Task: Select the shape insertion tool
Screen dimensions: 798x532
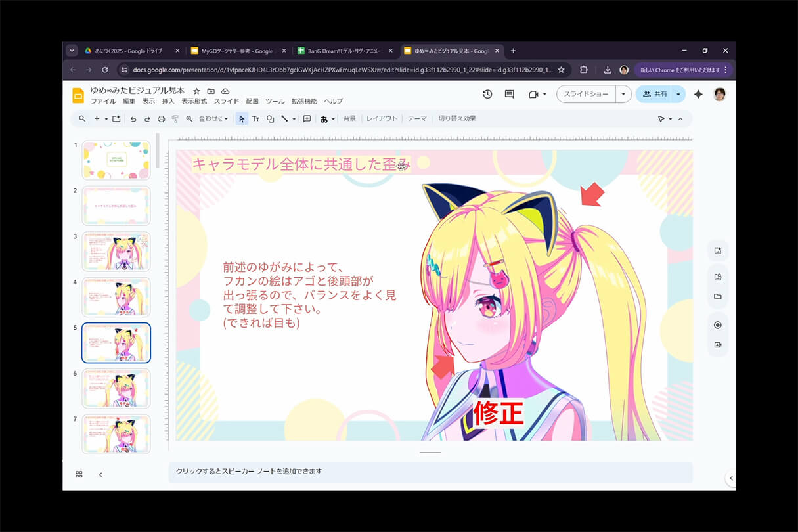Action: click(270, 119)
